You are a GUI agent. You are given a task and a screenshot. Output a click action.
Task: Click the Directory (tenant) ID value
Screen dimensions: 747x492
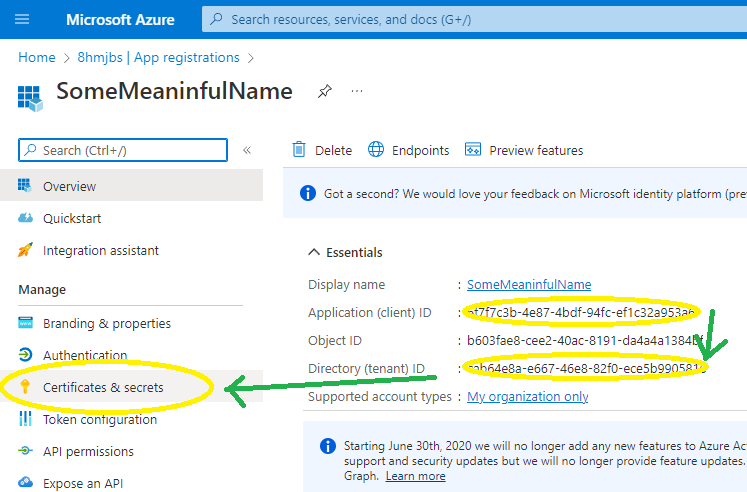pyautogui.click(x=586, y=368)
